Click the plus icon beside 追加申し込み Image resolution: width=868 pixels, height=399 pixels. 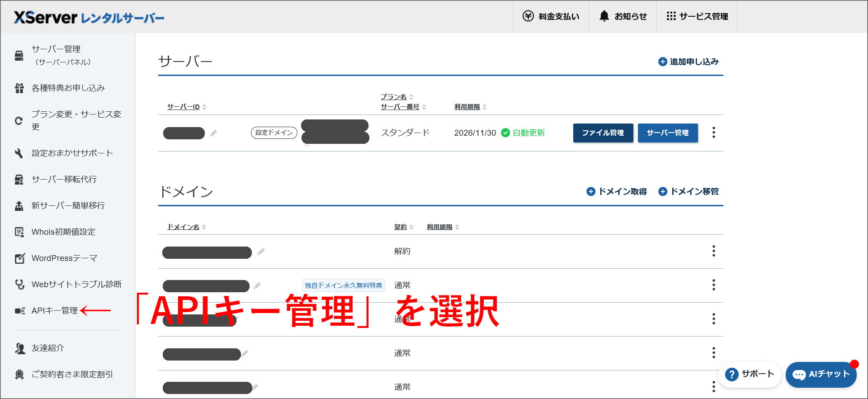[x=663, y=62]
